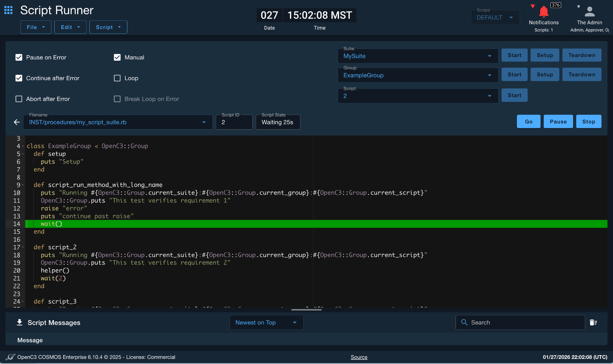Click the search magnifier icon
The image size is (613, 364).
click(464, 322)
